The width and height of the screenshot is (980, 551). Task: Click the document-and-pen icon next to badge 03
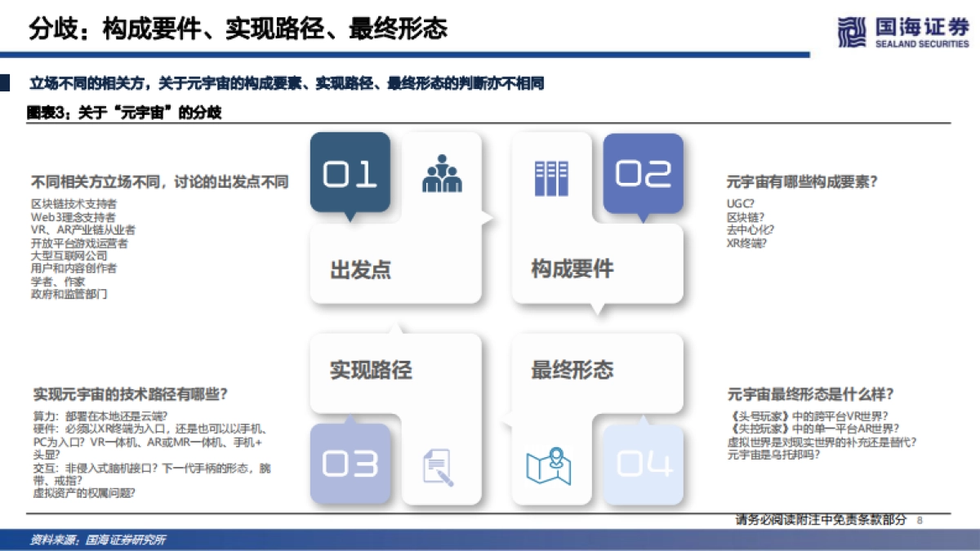[x=440, y=467]
